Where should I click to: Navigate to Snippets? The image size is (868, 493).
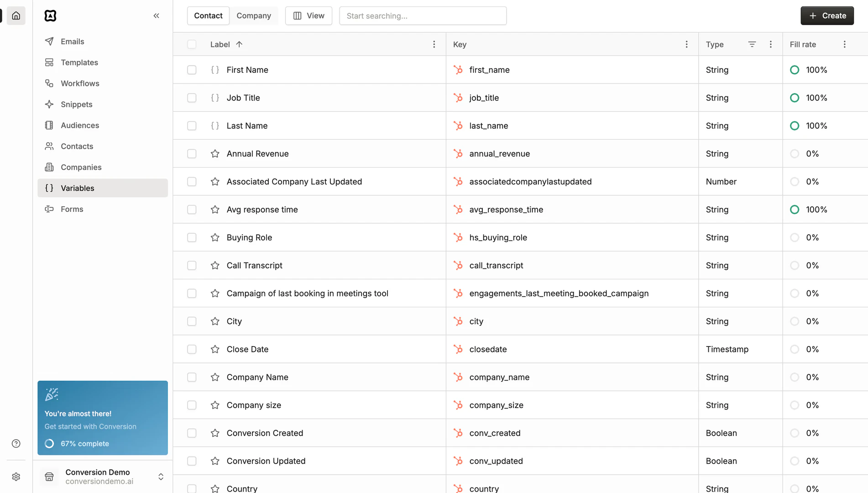76,104
